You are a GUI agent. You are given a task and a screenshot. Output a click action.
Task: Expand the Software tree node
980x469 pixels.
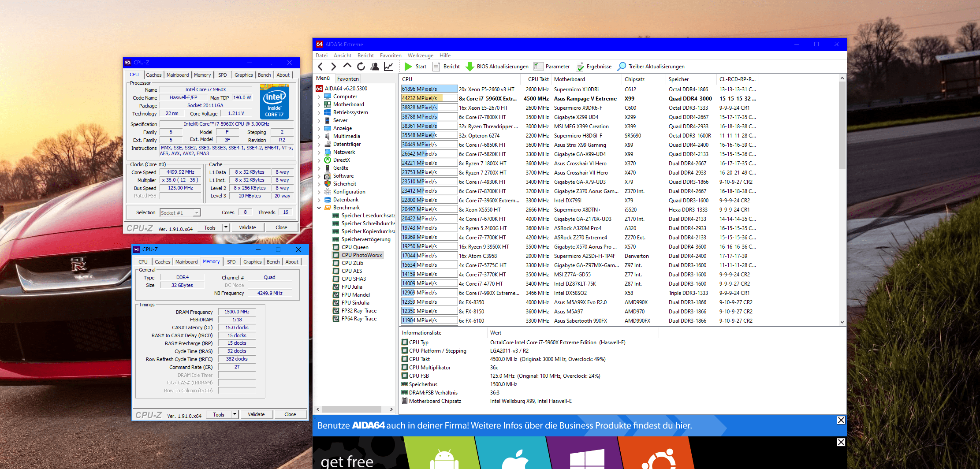319,176
